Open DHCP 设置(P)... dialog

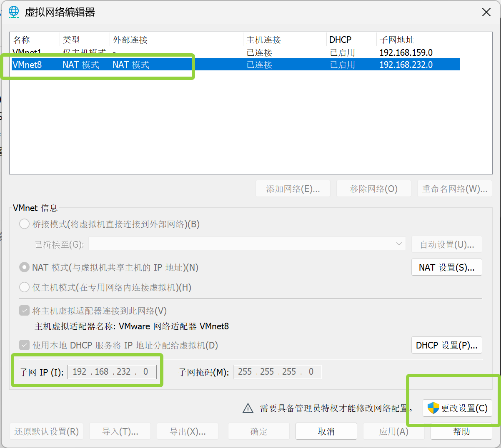click(x=447, y=345)
